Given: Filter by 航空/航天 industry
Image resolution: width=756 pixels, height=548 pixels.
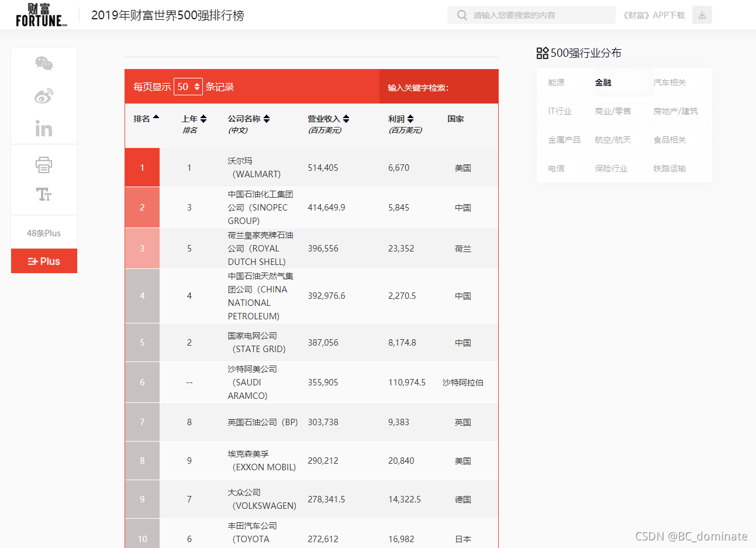Looking at the screenshot, I should (x=613, y=140).
